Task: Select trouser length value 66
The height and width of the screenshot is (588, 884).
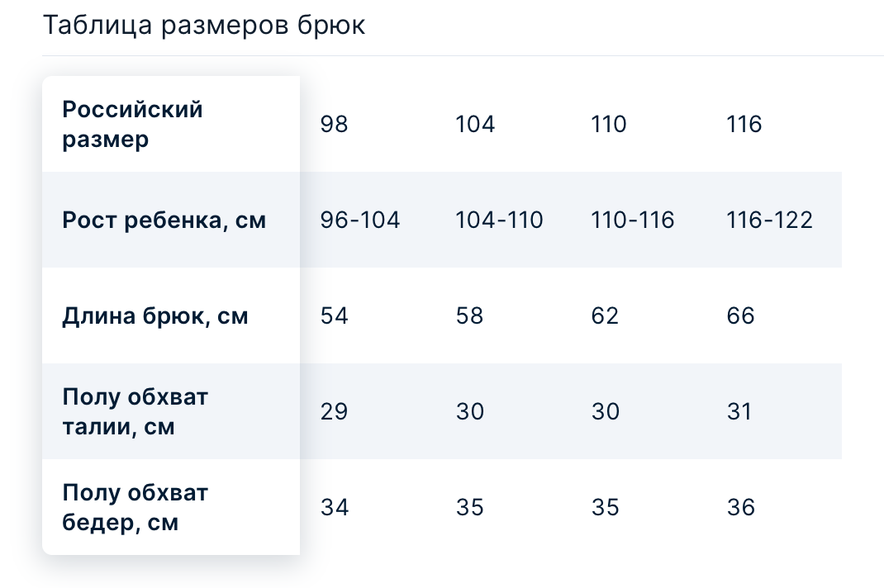Action: pos(740,315)
